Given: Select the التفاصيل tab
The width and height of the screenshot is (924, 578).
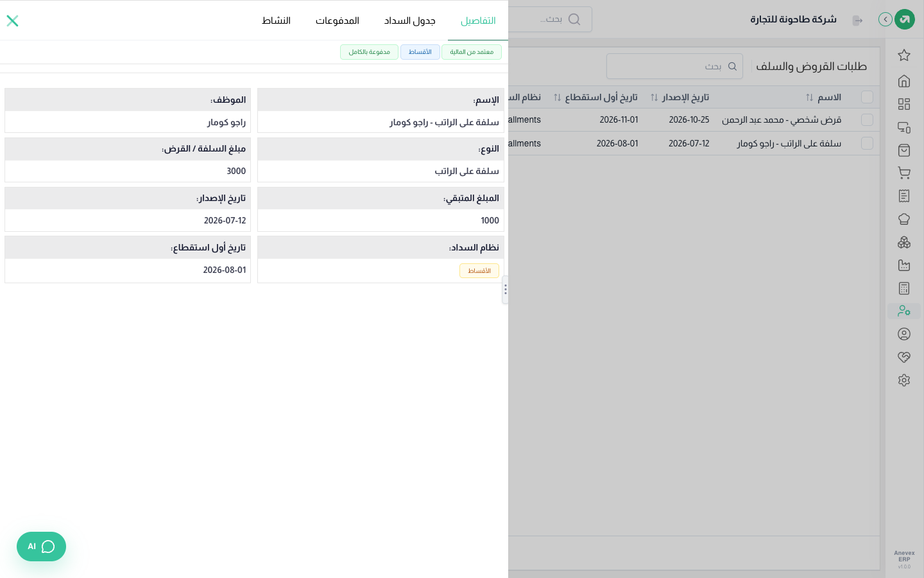Looking at the screenshot, I should click(478, 21).
